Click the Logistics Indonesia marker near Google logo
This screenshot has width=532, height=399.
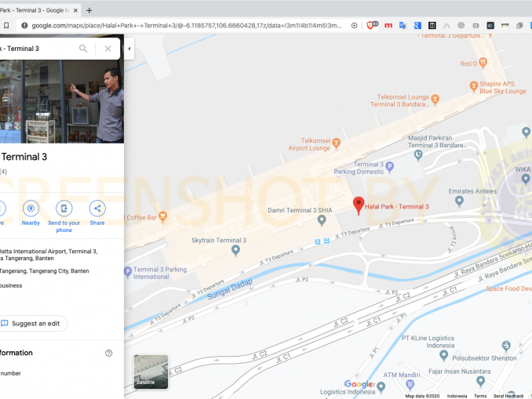pos(381,386)
